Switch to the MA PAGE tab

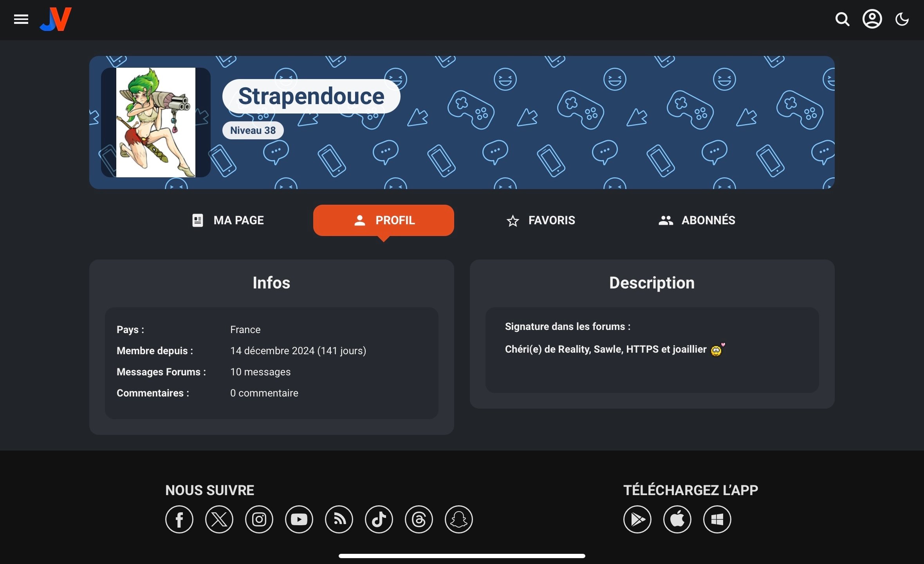tap(228, 220)
